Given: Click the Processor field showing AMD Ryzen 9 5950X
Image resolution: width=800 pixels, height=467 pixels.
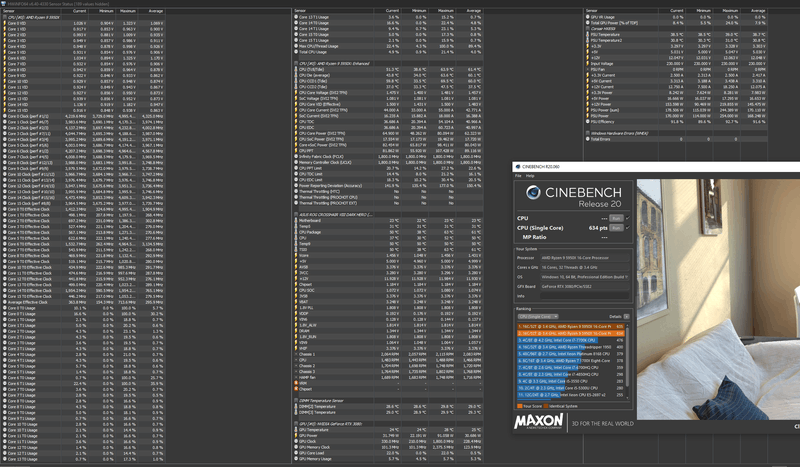Looking at the screenshot, I should pyautogui.click(x=584, y=258).
